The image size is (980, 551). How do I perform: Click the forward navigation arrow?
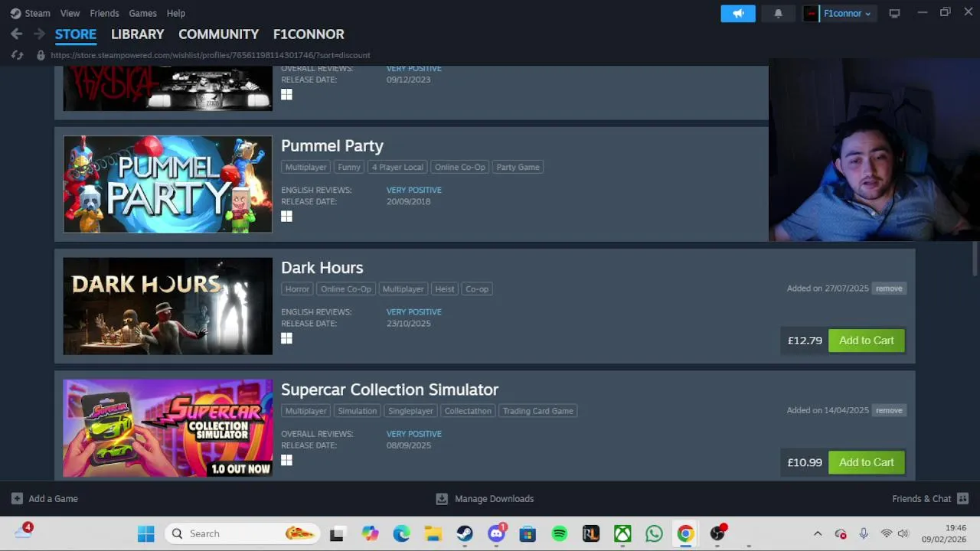[39, 34]
